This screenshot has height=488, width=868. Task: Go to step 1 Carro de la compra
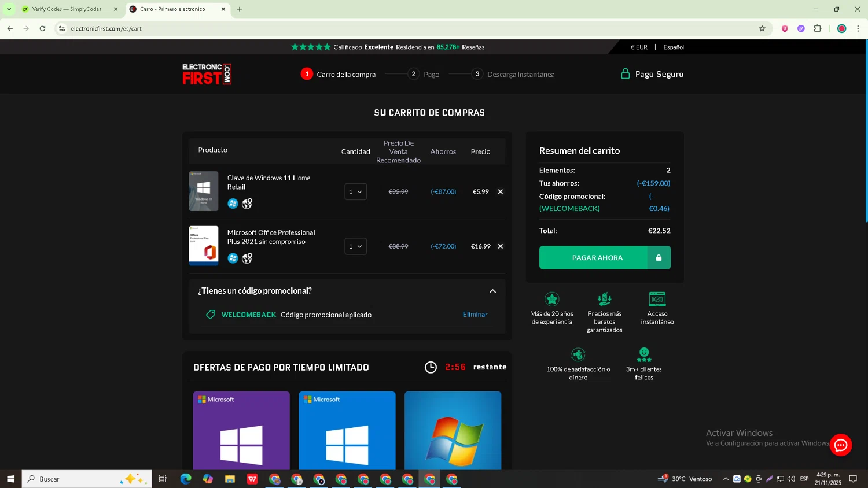coord(339,74)
